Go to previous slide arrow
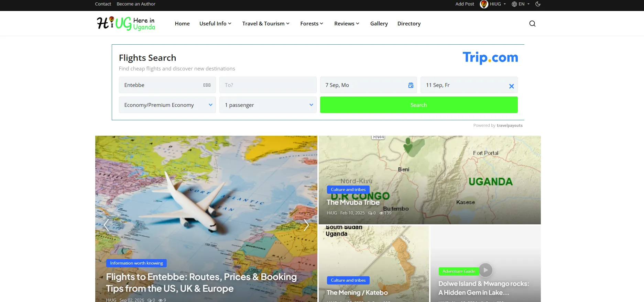644x302 pixels. pyautogui.click(x=106, y=225)
